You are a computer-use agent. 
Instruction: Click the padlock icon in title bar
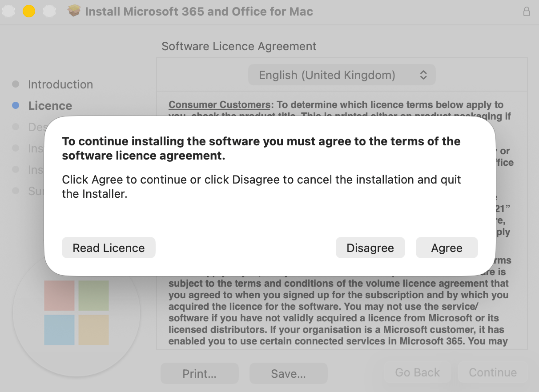point(527,12)
